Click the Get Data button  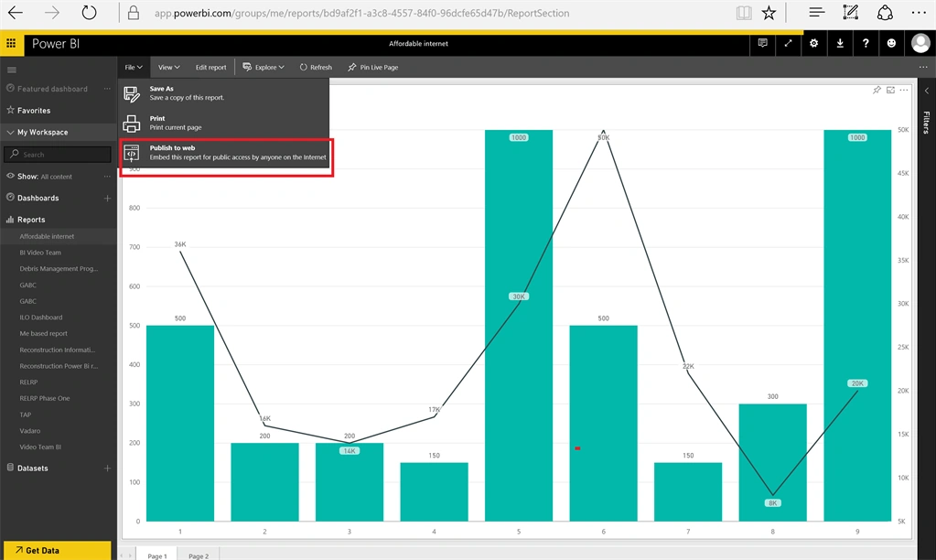click(58, 551)
